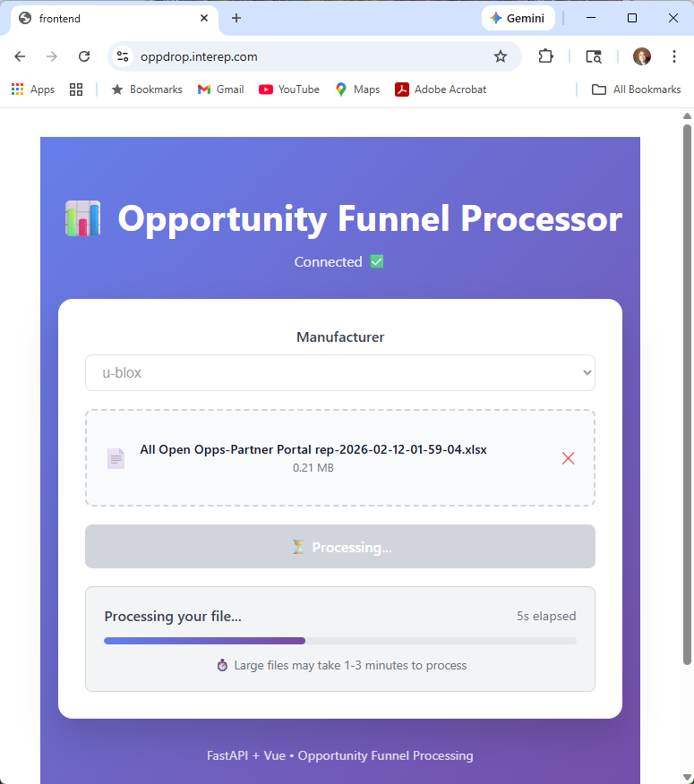Image resolution: width=694 pixels, height=784 pixels.
Task: Click the Opportunity Funnel Processor heading
Action: (x=370, y=218)
